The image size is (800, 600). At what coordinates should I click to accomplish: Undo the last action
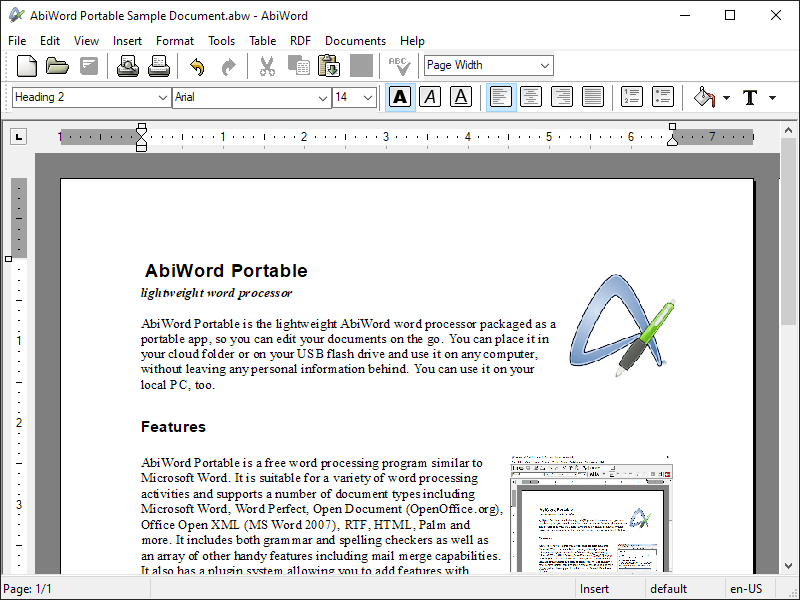coord(197,66)
